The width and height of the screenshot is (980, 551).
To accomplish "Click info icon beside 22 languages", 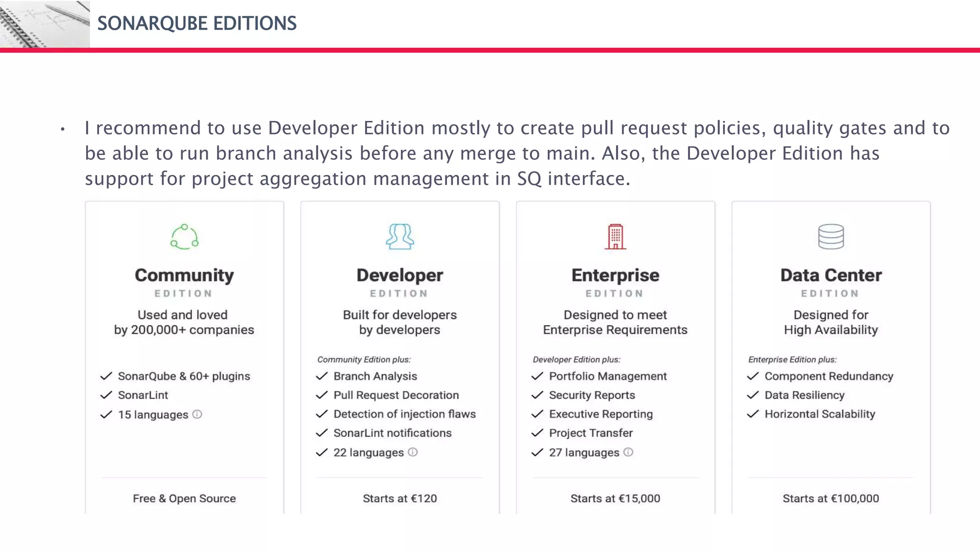I will [x=412, y=452].
